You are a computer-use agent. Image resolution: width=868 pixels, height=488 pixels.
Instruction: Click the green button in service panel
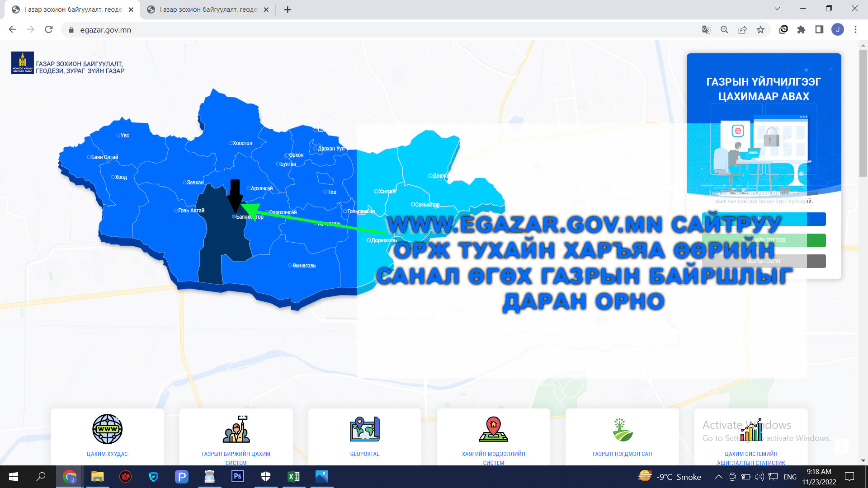pos(764,240)
